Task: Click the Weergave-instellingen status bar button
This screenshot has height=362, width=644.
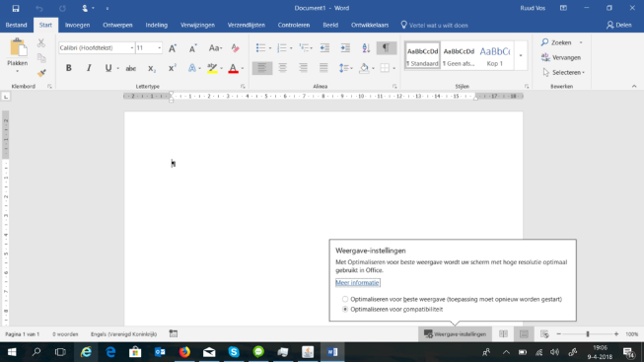Action: click(x=455, y=334)
